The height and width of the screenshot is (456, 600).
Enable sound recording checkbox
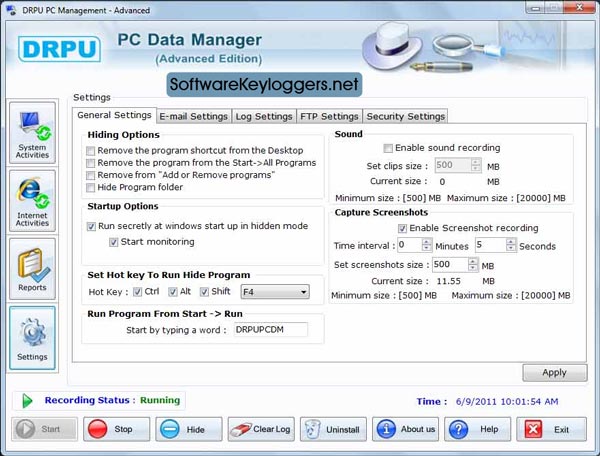[388, 148]
